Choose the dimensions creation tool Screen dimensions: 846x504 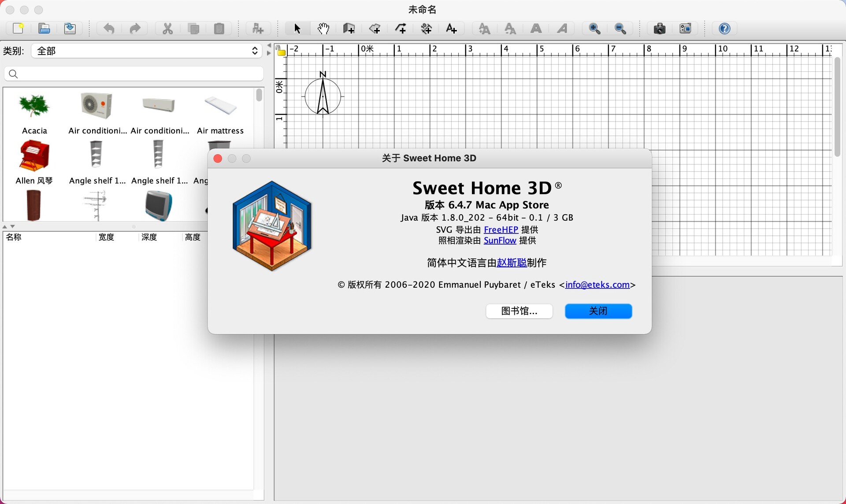426,28
